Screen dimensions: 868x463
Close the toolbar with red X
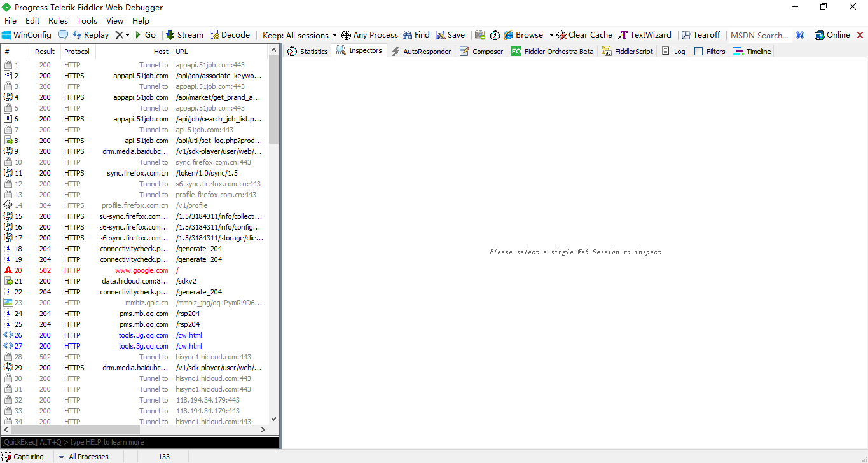point(860,35)
